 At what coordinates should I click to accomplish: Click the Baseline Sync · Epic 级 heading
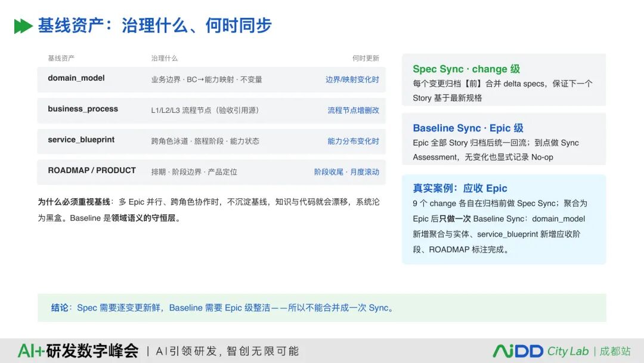click(468, 128)
